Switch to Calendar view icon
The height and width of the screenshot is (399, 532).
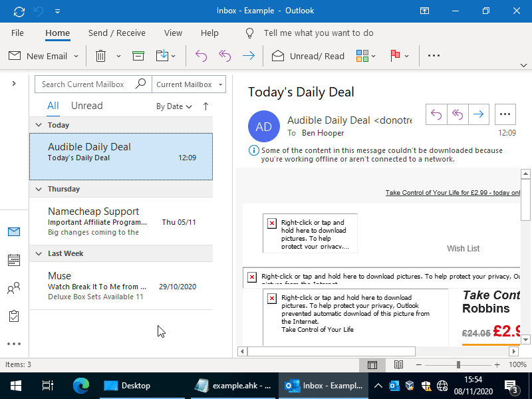(x=14, y=260)
